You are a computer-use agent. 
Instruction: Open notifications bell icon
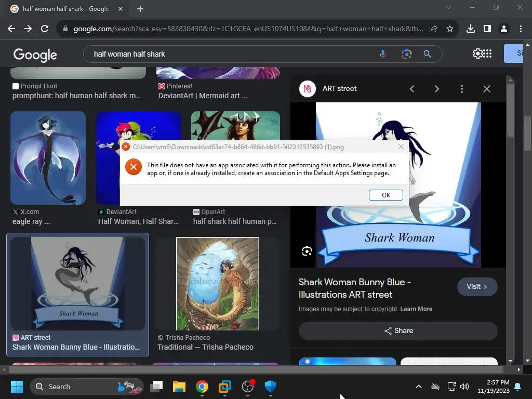pos(518,387)
